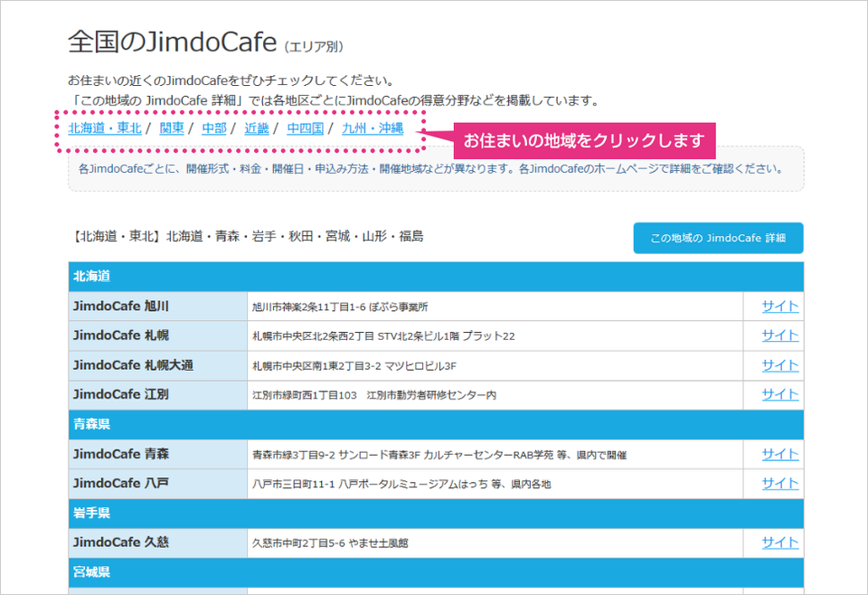This screenshot has width=868, height=595.
Task: Visit サイト link for JimdoCafe 札幌
Action: [x=780, y=335]
